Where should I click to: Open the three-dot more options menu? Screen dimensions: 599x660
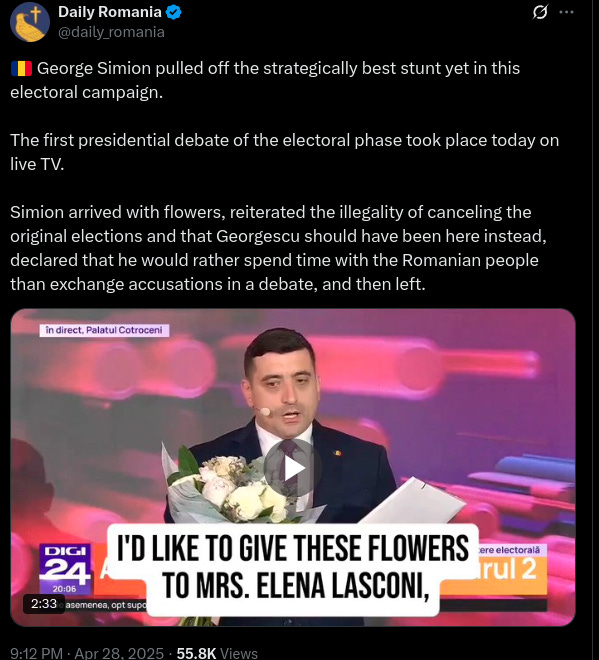click(x=566, y=12)
